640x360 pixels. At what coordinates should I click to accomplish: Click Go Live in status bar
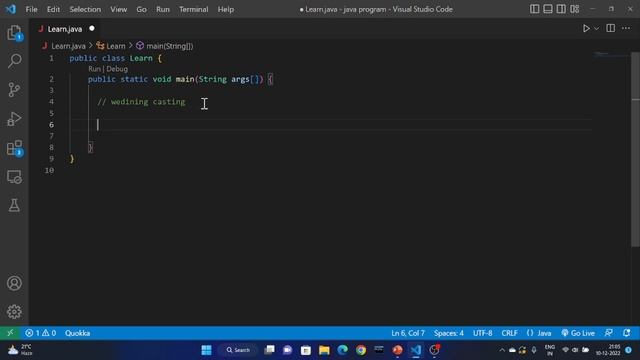[578, 333]
